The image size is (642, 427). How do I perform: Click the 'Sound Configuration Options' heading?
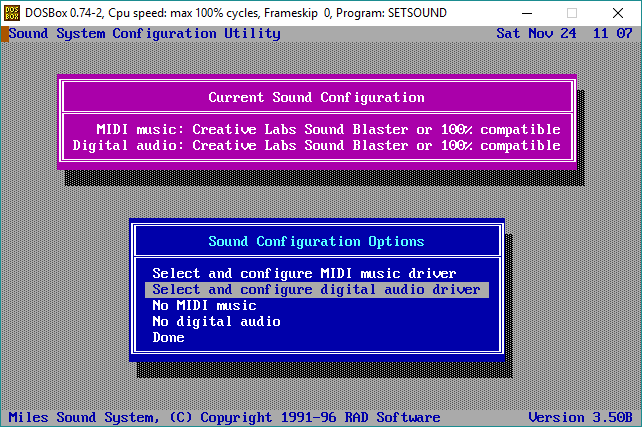[316, 242]
